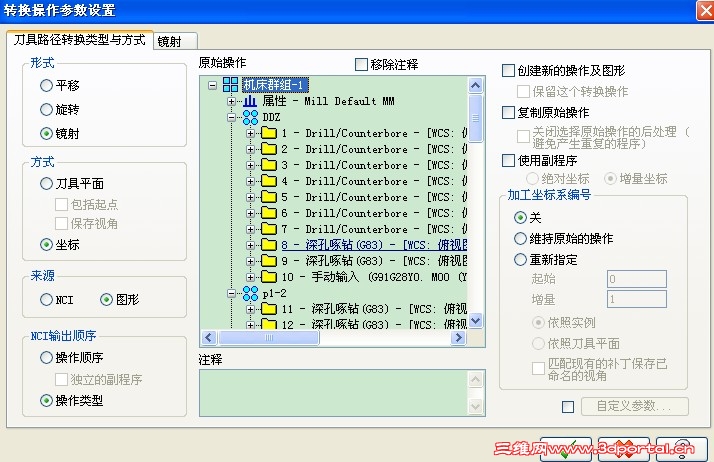Click folder icon of operation 1 Drill/Counterbore
Screen dimensions: 714x462
[269, 133]
